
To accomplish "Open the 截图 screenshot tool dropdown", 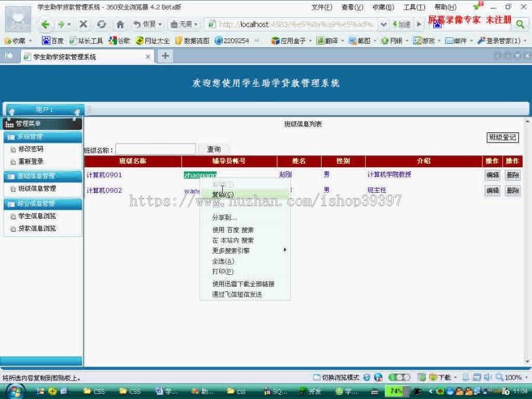I will coord(362,41).
